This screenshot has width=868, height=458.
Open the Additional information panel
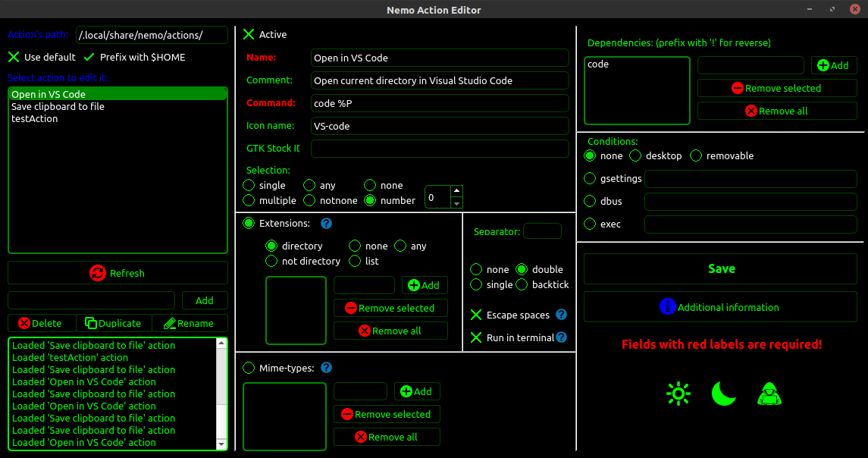(719, 307)
